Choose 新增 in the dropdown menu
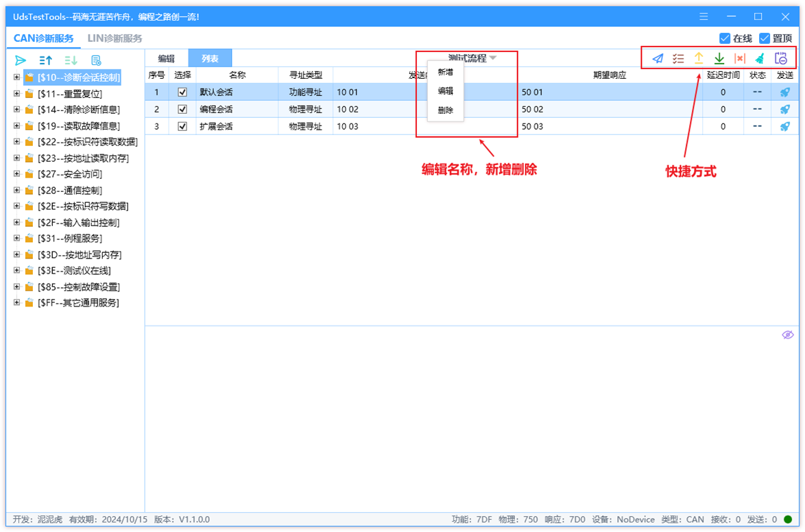Viewport: 805px width, 532px height. (446, 73)
